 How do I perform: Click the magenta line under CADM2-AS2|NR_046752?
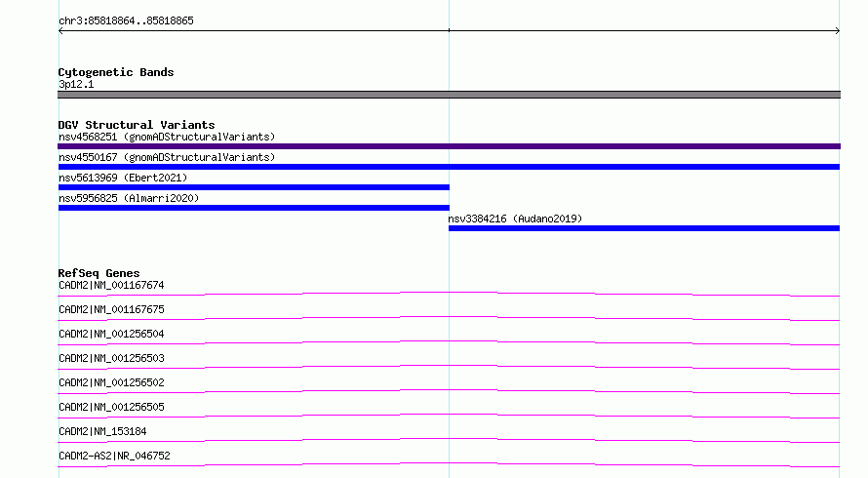click(449, 463)
